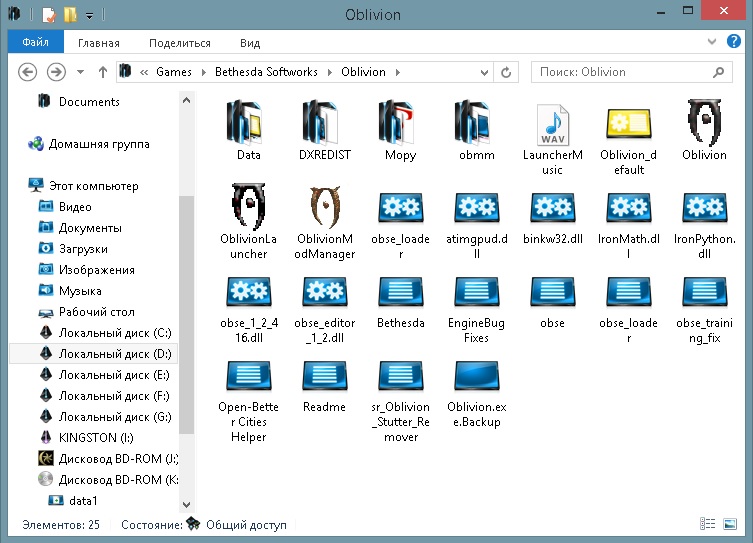The width and height of the screenshot is (753, 543).
Task: Click Games in the address path
Action: 174,72
